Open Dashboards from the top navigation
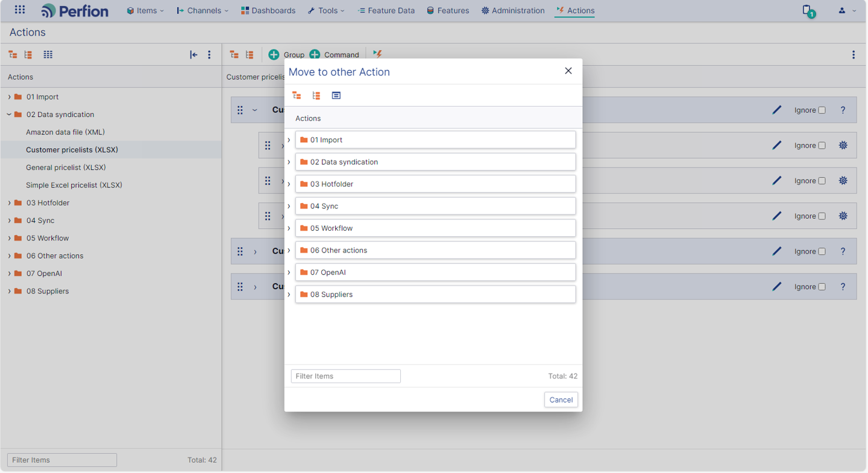Viewport: 868px width, 473px height. 268,10
